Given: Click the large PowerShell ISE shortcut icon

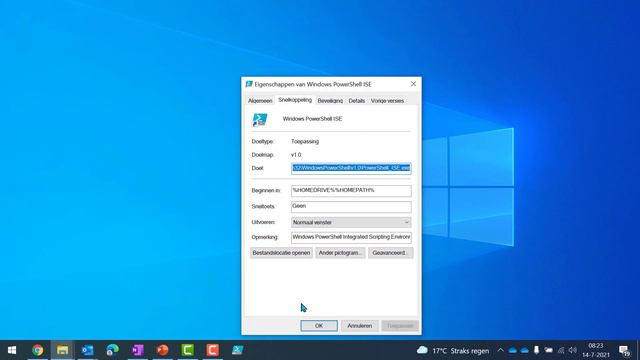Looking at the screenshot, I should [260, 120].
